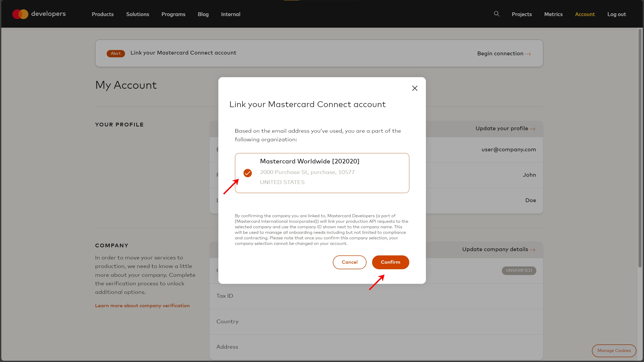This screenshot has width=644, height=362.
Task: Open the Solutions menu
Action: pos(138,14)
